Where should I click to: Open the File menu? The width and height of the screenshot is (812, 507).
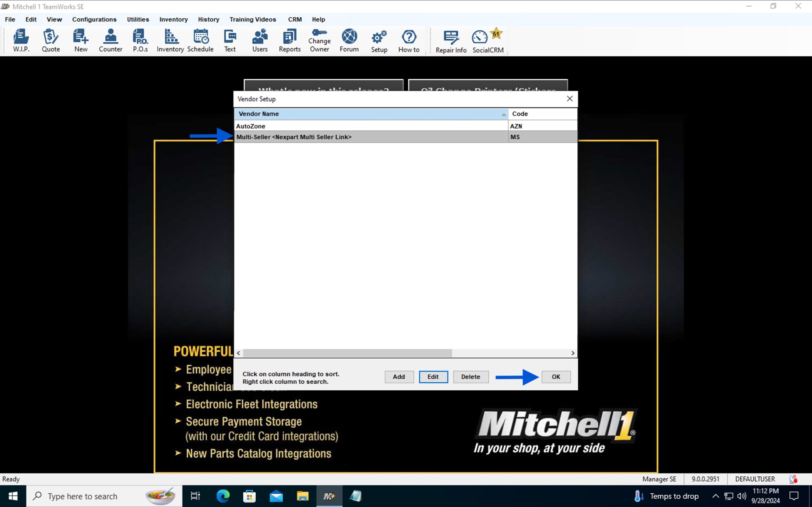(x=10, y=19)
